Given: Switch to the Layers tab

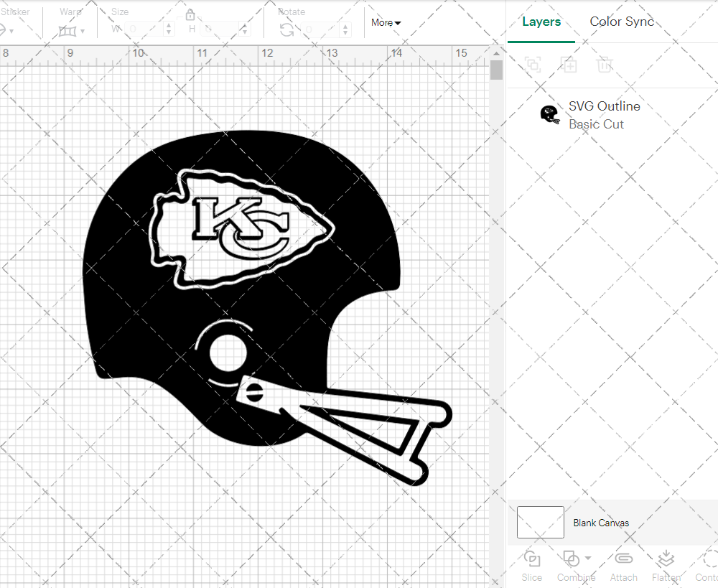Looking at the screenshot, I should 541,22.
